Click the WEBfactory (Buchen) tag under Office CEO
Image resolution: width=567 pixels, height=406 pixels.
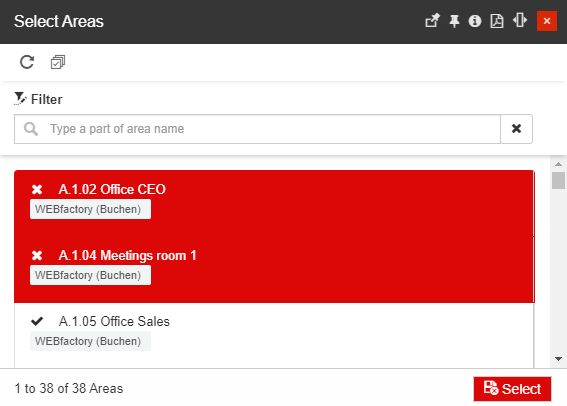[90, 209]
